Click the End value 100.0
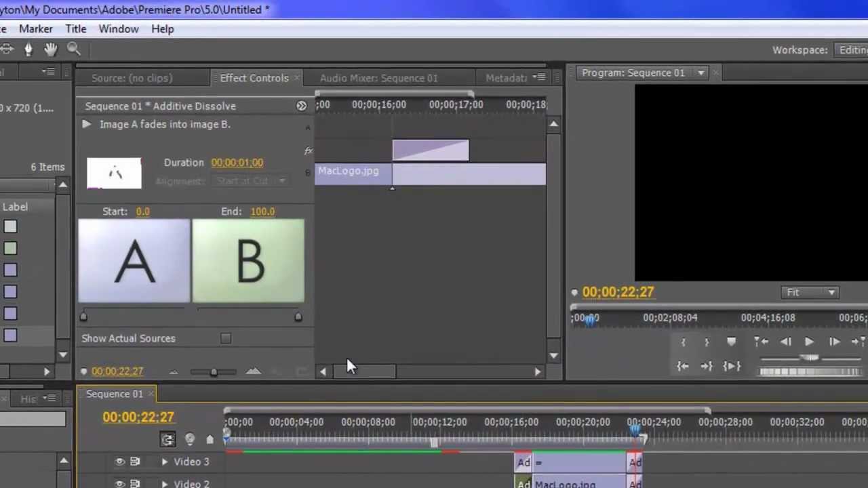This screenshot has width=868, height=488. 262,211
